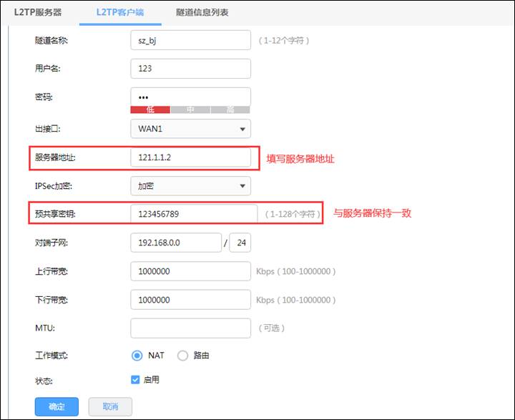The image size is (515, 420).
Task: Click the 服务器地址 field showing 121.1.1.2
Action: 190,158
